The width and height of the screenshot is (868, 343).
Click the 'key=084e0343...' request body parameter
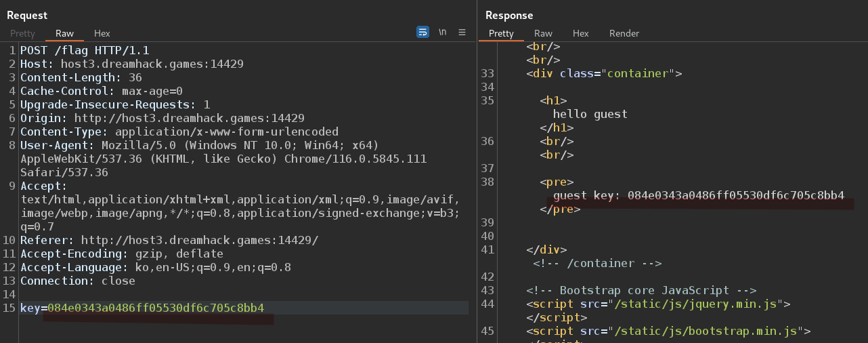[142, 308]
